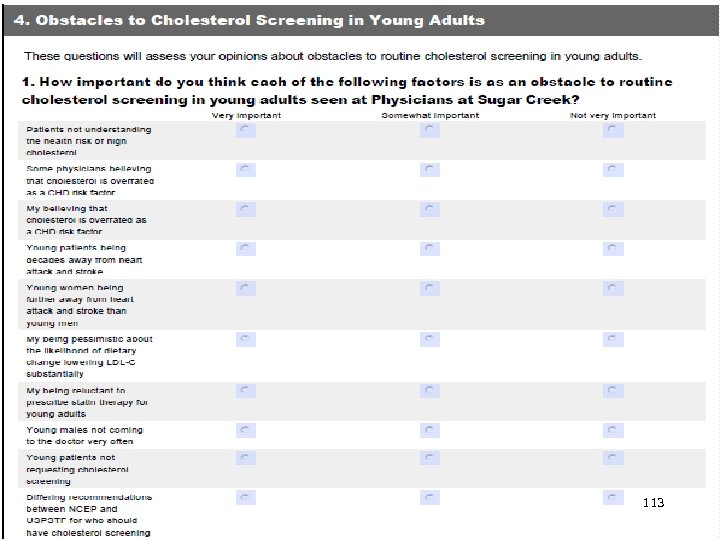Select Somewhat important for young women row
Image resolution: width=720 pixels, height=540 pixels.
tap(427, 288)
